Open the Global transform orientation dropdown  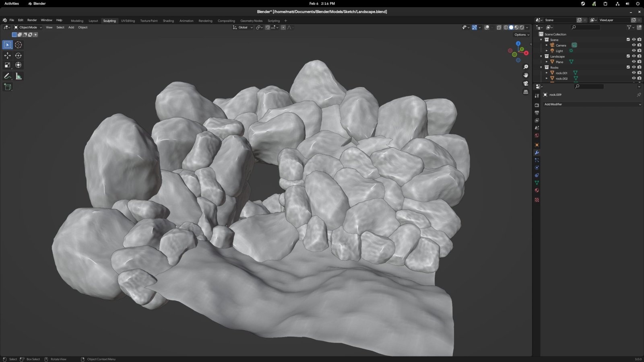point(243,27)
